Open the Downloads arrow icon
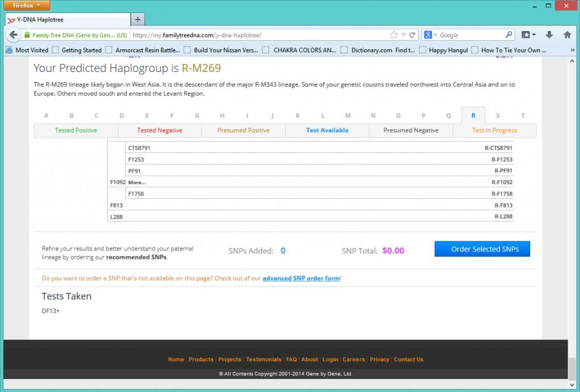The height and width of the screenshot is (392, 580). pyautogui.click(x=549, y=35)
